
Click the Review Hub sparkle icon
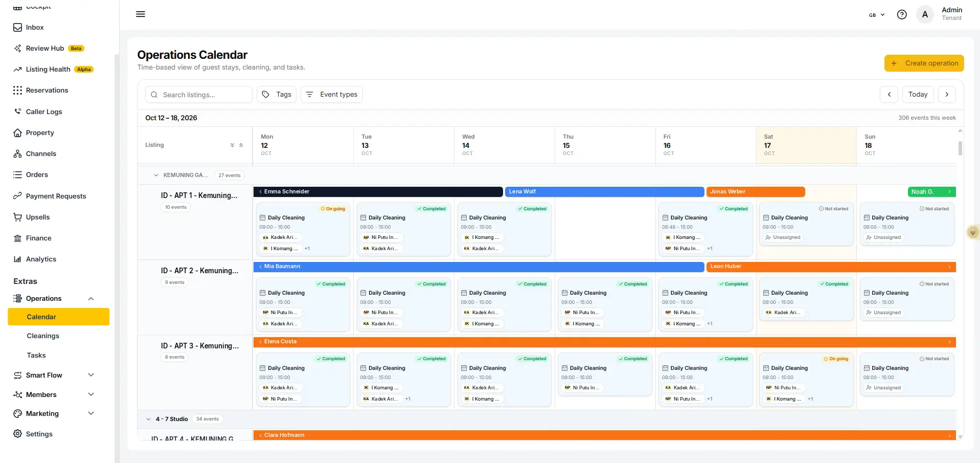[x=17, y=48]
